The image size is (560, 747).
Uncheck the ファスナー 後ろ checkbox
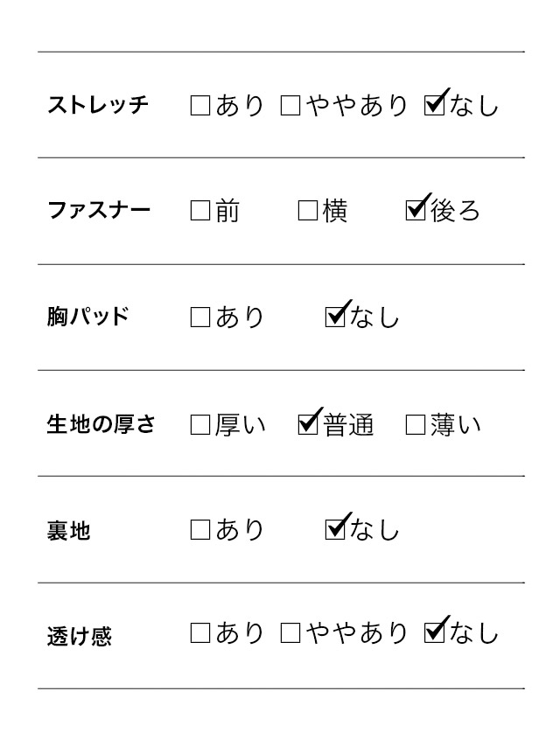click(x=416, y=211)
